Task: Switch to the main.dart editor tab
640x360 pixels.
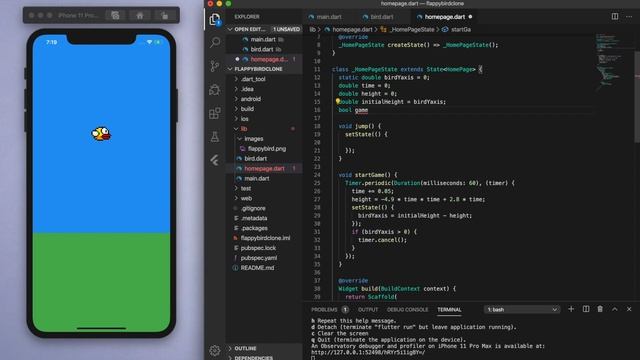Action: click(x=329, y=17)
